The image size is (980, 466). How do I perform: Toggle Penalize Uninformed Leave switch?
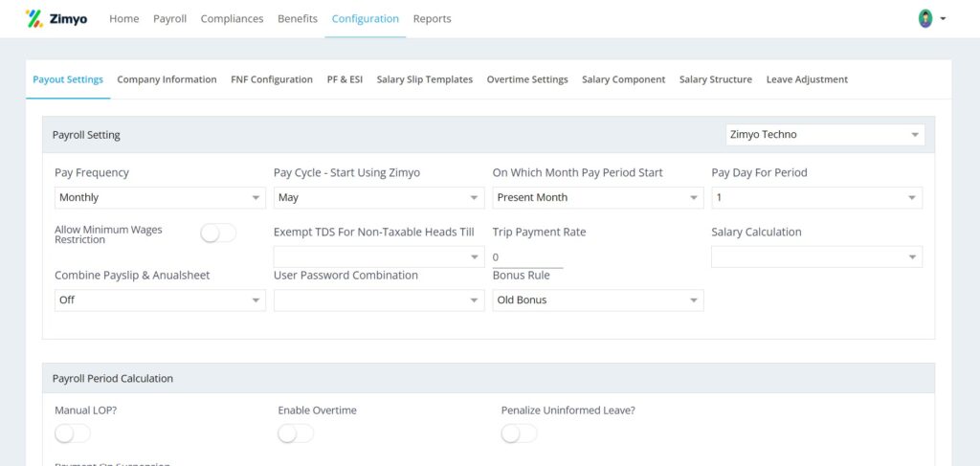click(519, 433)
